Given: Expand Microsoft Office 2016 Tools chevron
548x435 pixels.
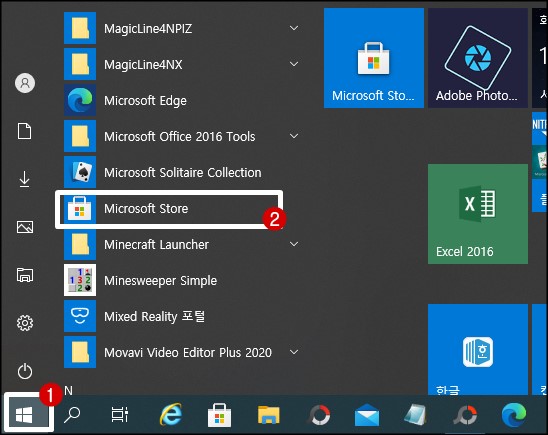Looking at the screenshot, I should tap(294, 136).
